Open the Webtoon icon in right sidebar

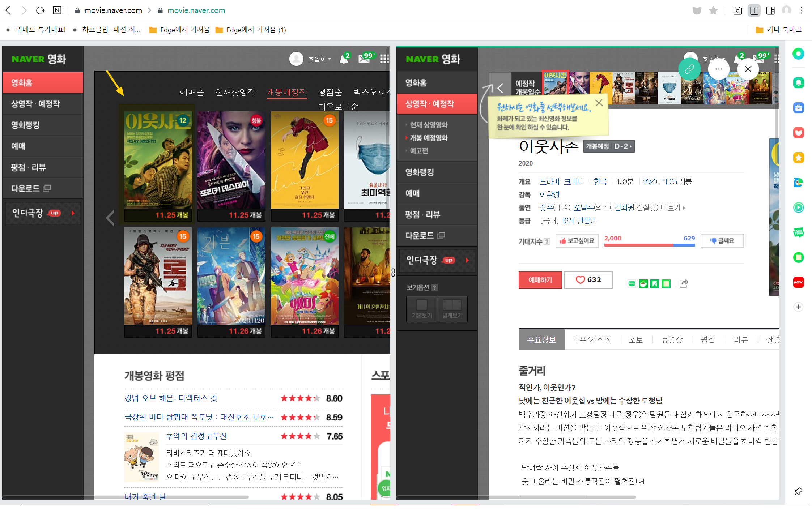click(x=798, y=232)
